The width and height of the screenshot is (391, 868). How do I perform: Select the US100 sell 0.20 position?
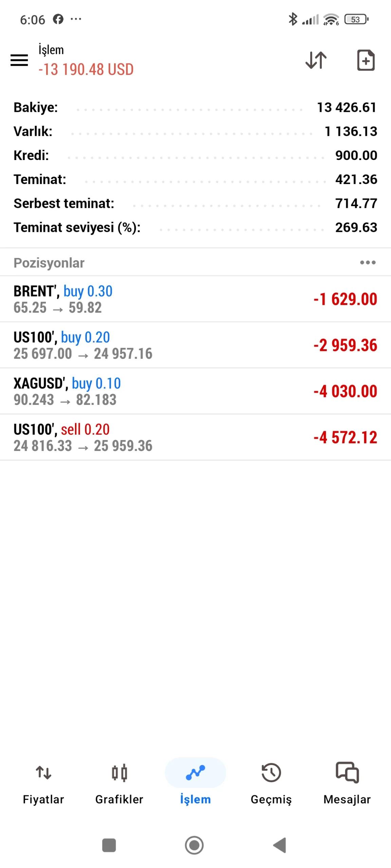click(x=195, y=437)
